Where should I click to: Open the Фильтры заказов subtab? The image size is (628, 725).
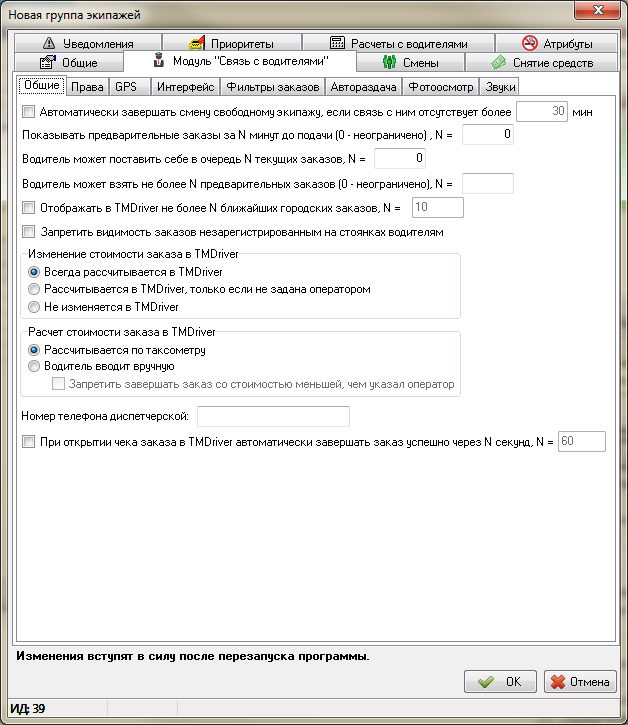(271, 87)
